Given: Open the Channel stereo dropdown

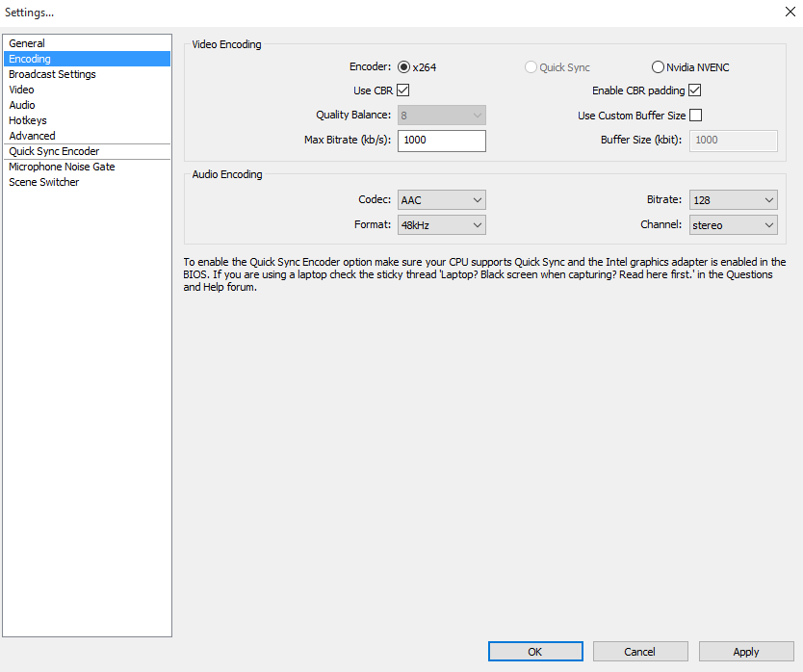Looking at the screenshot, I should [x=734, y=225].
